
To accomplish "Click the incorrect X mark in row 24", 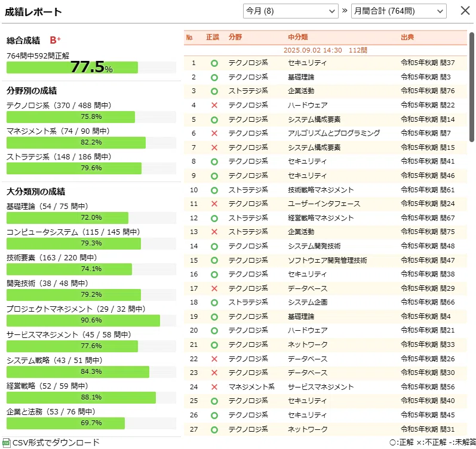I will (x=214, y=387).
